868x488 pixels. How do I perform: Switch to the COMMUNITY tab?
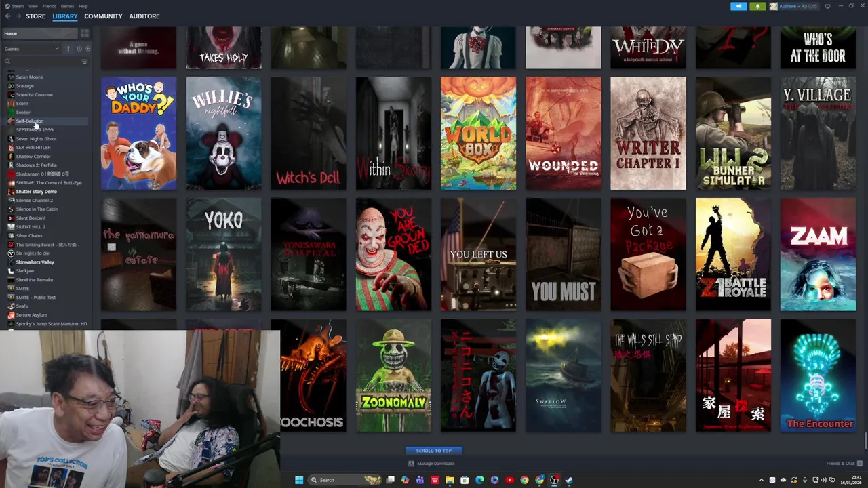pyautogui.click(x=103, y=16)
